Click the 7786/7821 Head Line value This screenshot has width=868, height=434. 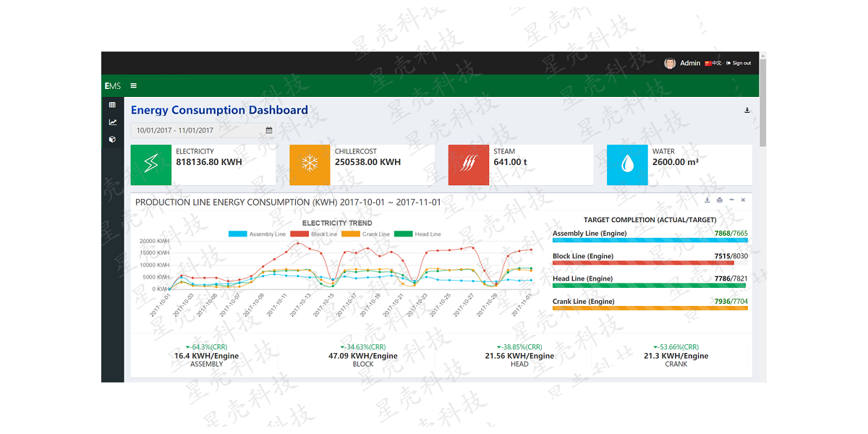731,278
